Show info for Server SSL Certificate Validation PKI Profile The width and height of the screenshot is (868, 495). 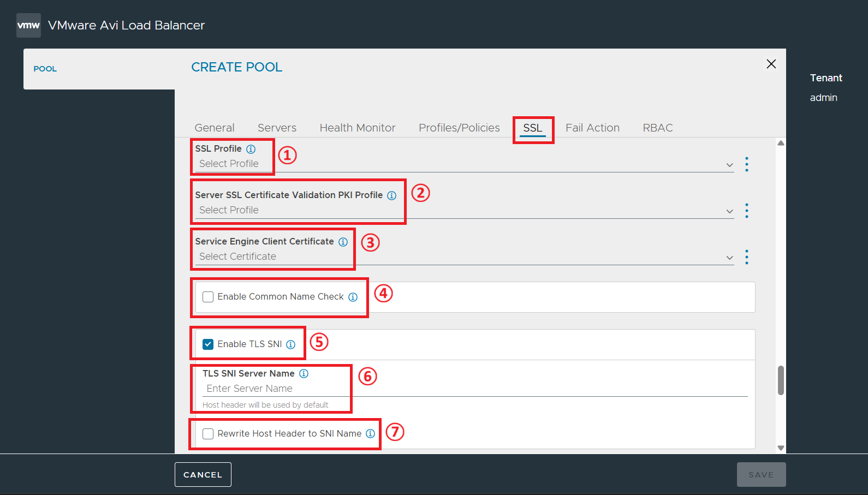392,195
